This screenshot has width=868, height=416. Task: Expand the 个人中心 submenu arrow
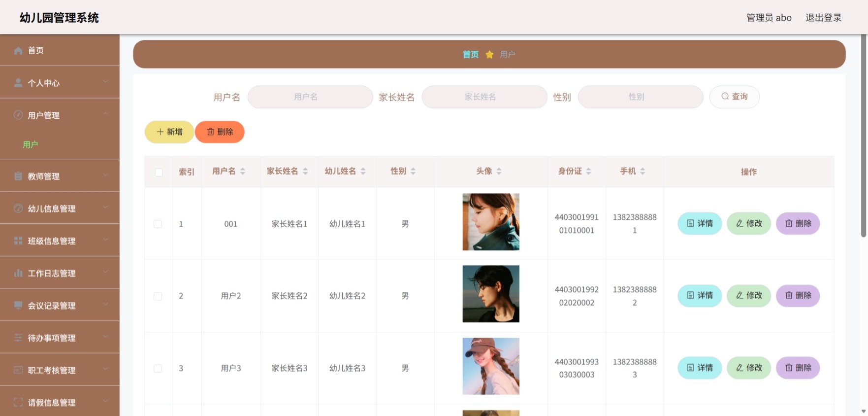(105, 82)
